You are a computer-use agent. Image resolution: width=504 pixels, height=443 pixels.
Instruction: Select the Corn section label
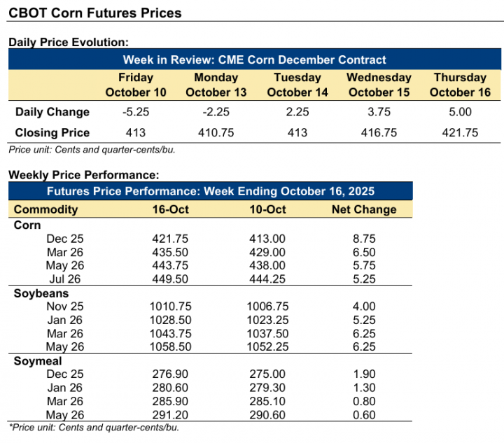(x=28, y=225)
